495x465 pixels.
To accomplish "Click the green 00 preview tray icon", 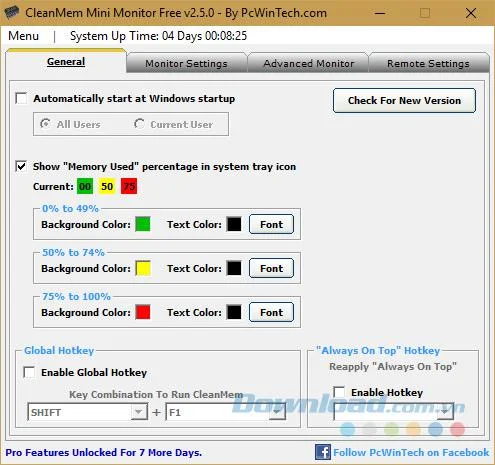I will pos(85,186).
